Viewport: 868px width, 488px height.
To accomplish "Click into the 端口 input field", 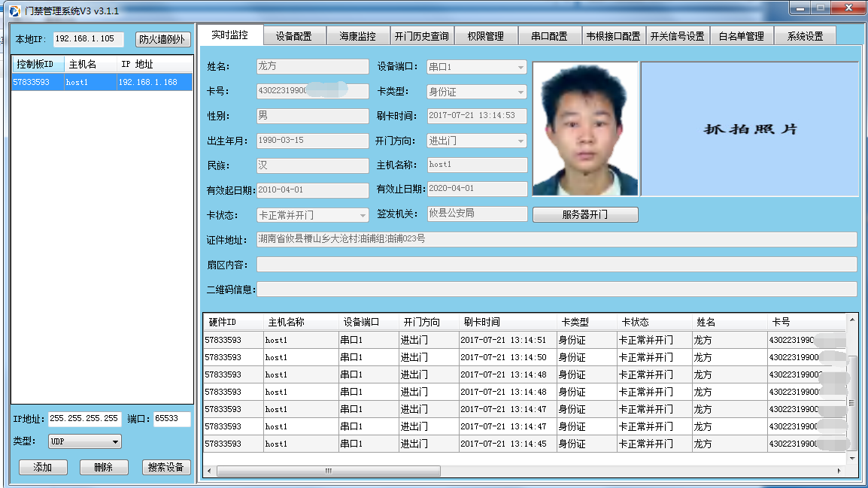I will (171, 419).
